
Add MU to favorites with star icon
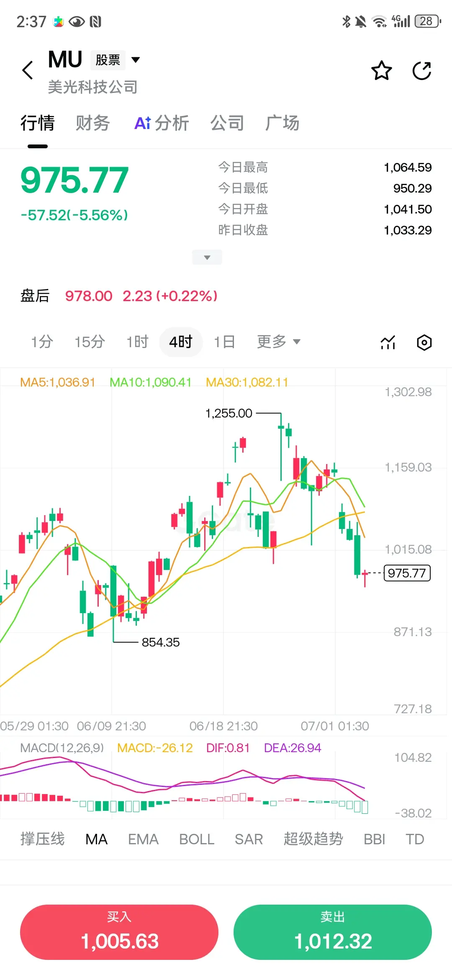pos(382,70)
